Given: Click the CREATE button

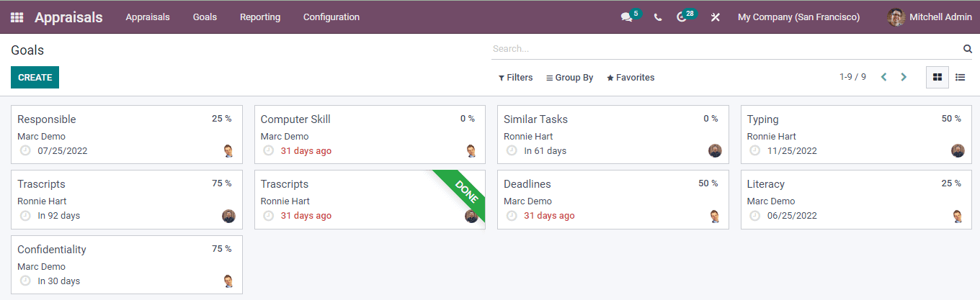Looking at the screenshot, I should coord(35,78).
